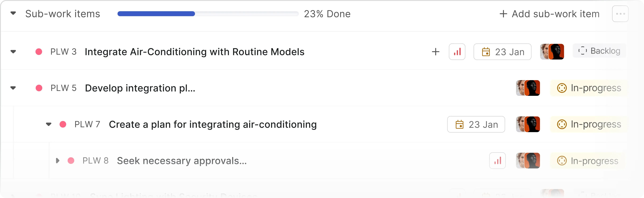Screen dimensions: 644x198
Task: Open the three-dots more options menu
Action: click(620, 14)
